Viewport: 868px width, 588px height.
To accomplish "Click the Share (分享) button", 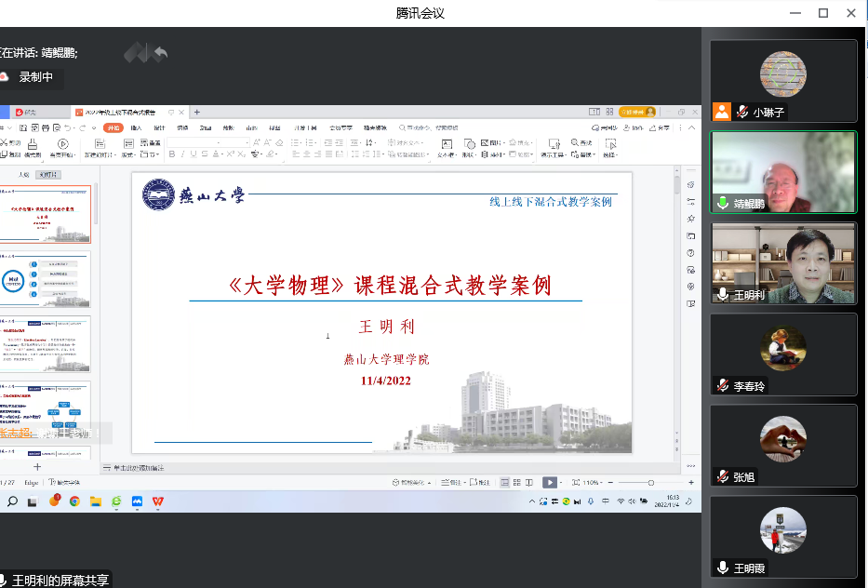I will click(x=659, y=127).
